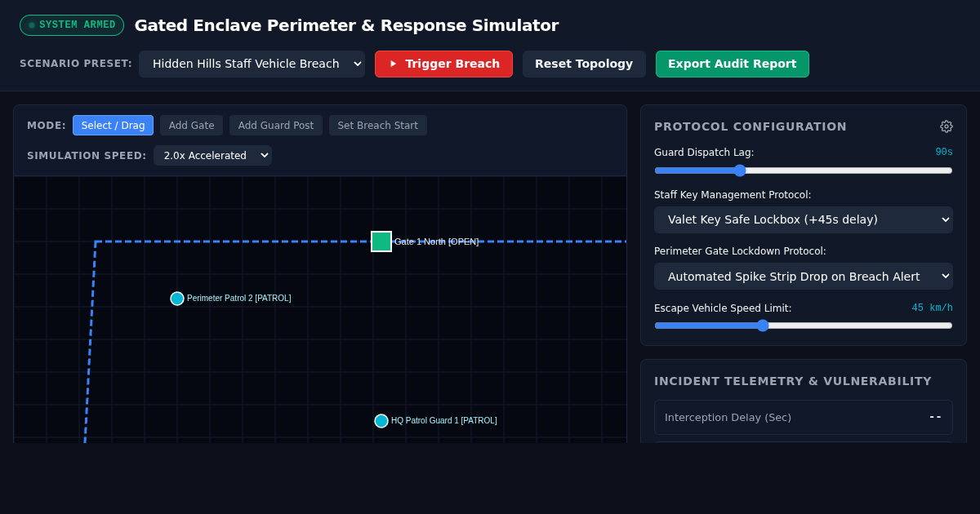Click Export Audit Report button
Viewport: 980px width, 514px height.
733,64
